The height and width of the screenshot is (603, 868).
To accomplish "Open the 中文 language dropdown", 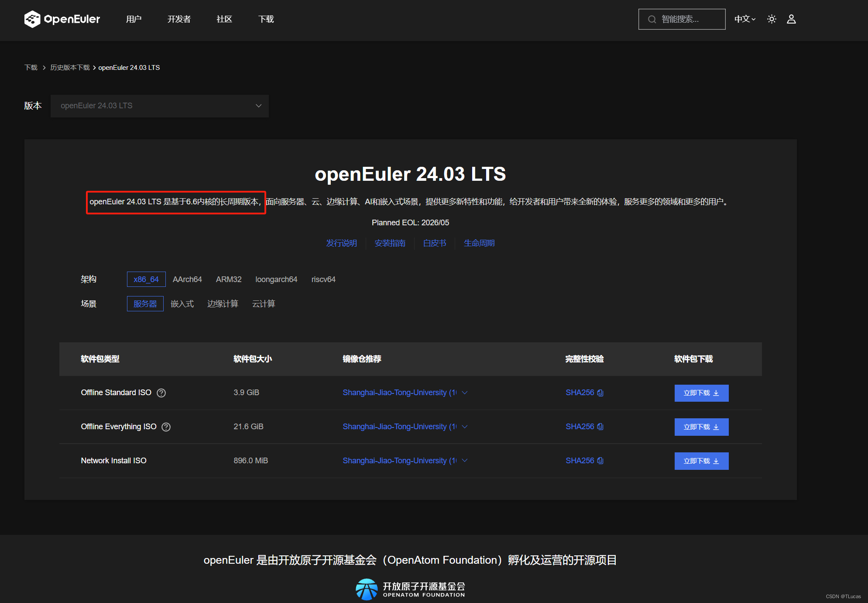I will [745, 19].
